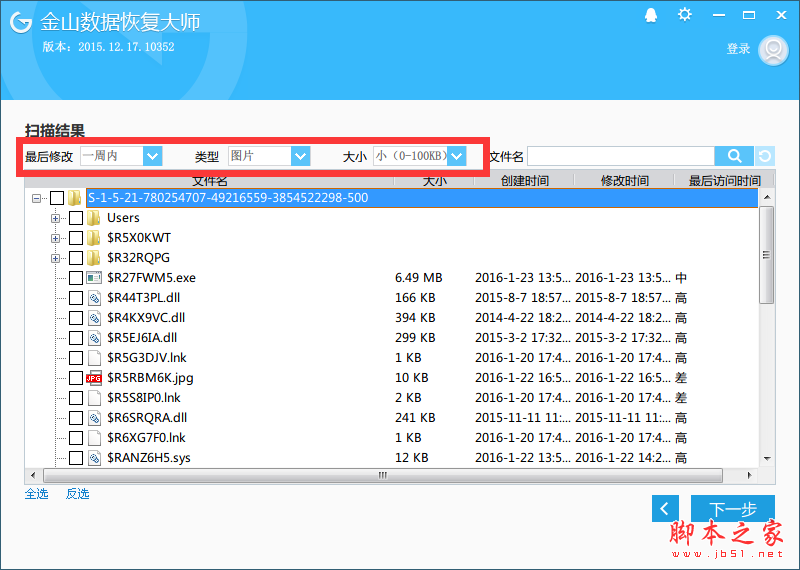Viewport: 800px width, 570px height.
Task: Click the 大小 column header
Action: 434,181
